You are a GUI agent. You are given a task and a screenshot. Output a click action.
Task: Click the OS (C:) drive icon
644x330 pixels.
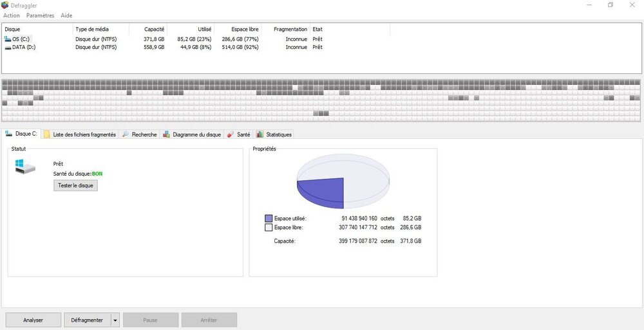8,39
